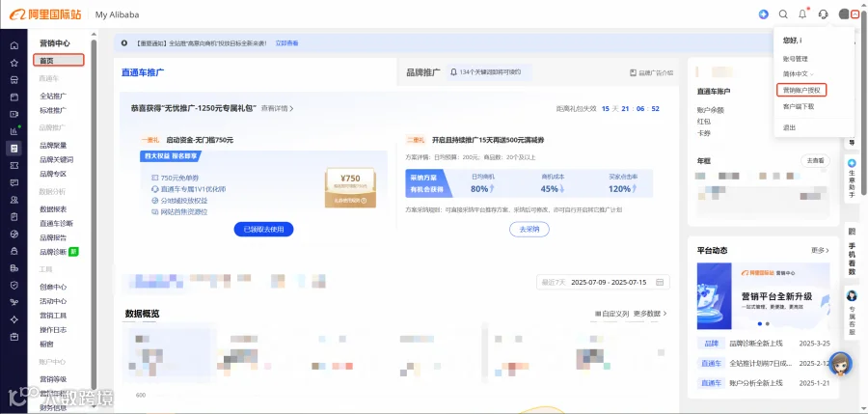
Task: Switch to the 品牌推广 tab
Action: coord(423,72)
